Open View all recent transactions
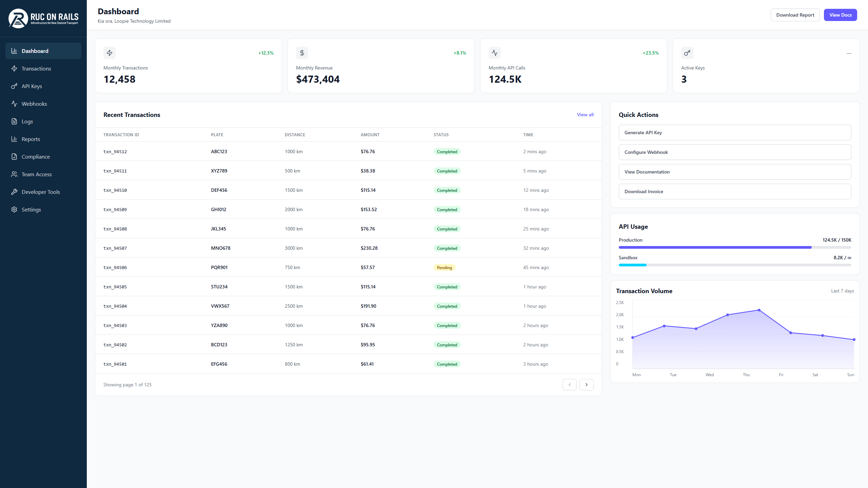This screenshot has width=868, height=488. coord(585,115)
